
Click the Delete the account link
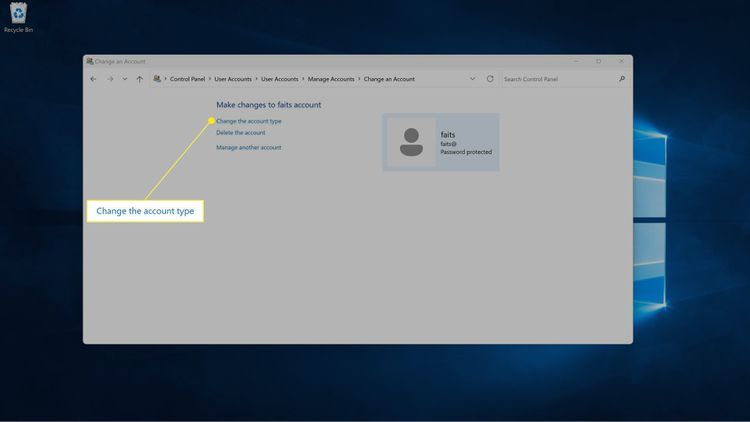tap(240, 133)
